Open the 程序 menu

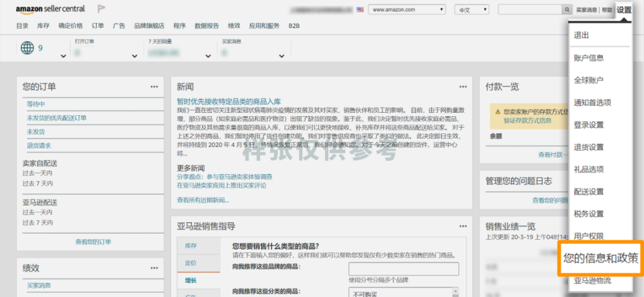point(179,26)
